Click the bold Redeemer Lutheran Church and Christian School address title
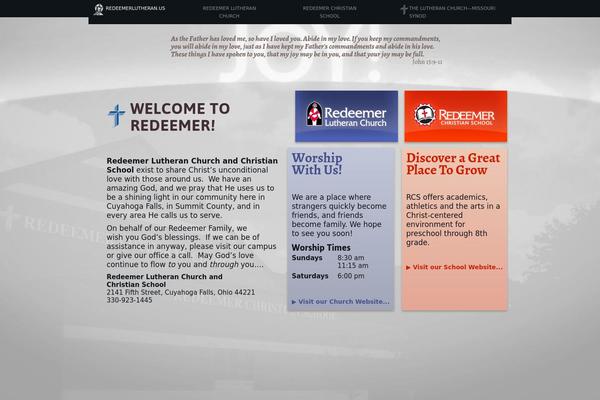 [165, 281]
